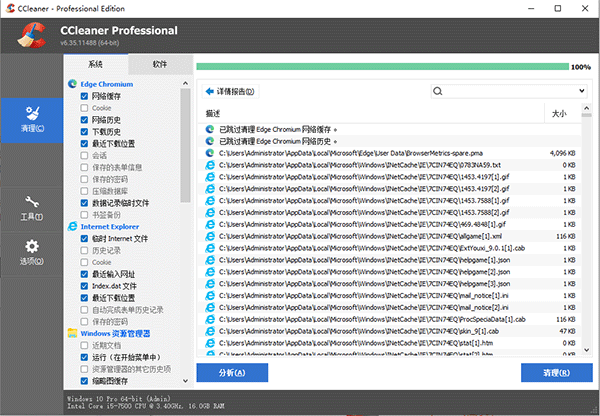Click the 清理(R) run cleaner button
This screenshot has height=416, width=600.
(x=557, y=373)
